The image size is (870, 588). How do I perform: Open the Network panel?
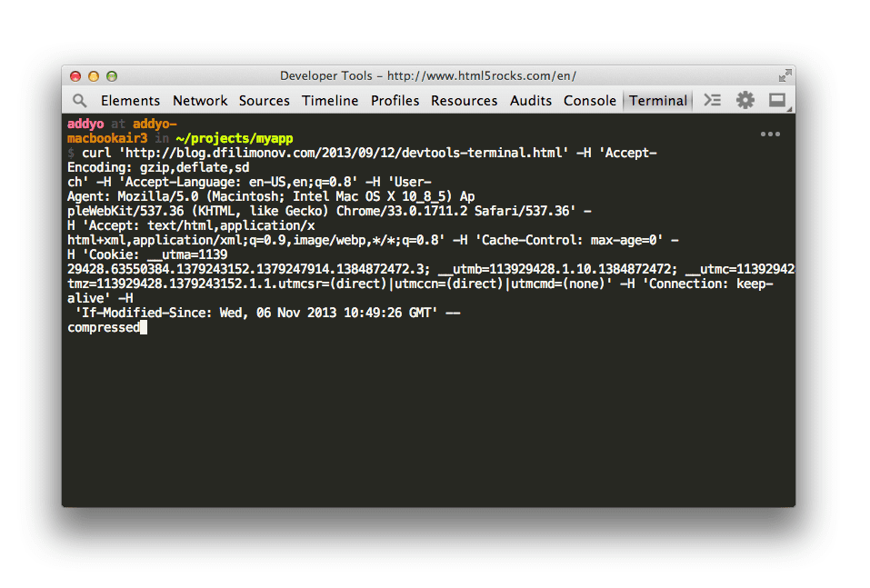coord(200,100)
